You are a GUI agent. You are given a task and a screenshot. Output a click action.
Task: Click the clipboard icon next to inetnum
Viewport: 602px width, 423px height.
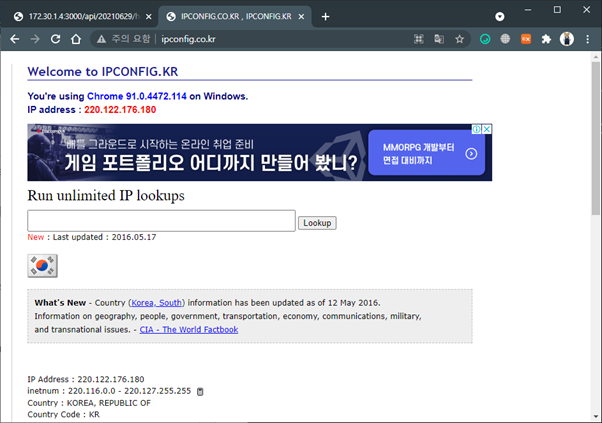[200, 392]
